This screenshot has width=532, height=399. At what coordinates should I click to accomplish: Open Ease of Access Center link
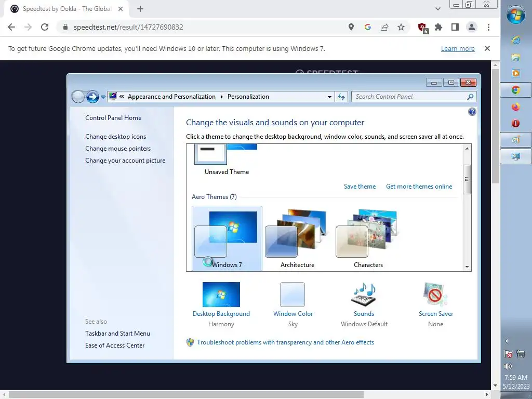coord(115,345)
